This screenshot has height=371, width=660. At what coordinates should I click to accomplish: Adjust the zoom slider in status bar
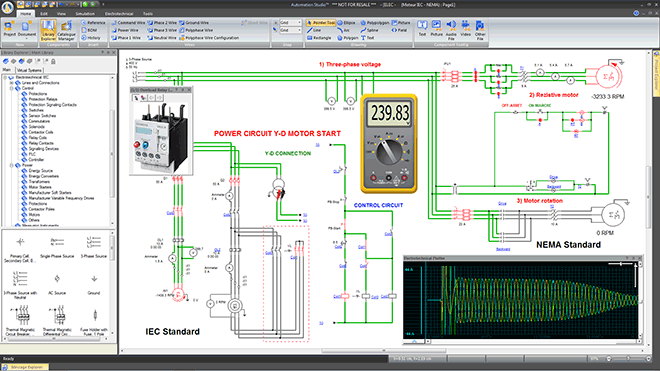pyautogui.click(x=628, y=358)
